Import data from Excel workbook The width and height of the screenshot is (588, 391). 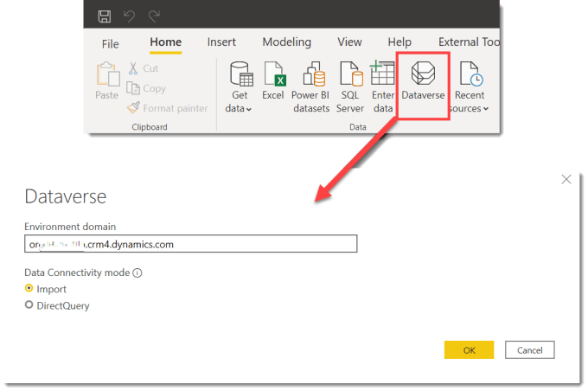(x=273, y=80)
